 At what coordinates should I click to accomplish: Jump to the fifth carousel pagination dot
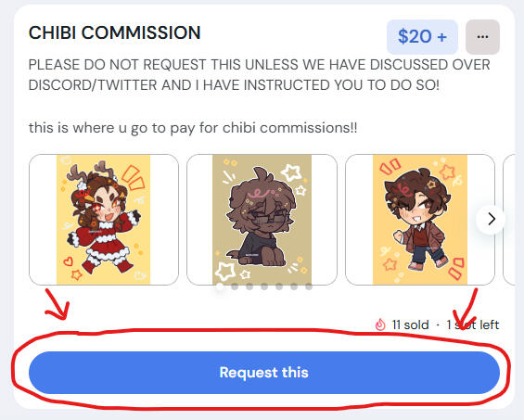coord(279,286)
